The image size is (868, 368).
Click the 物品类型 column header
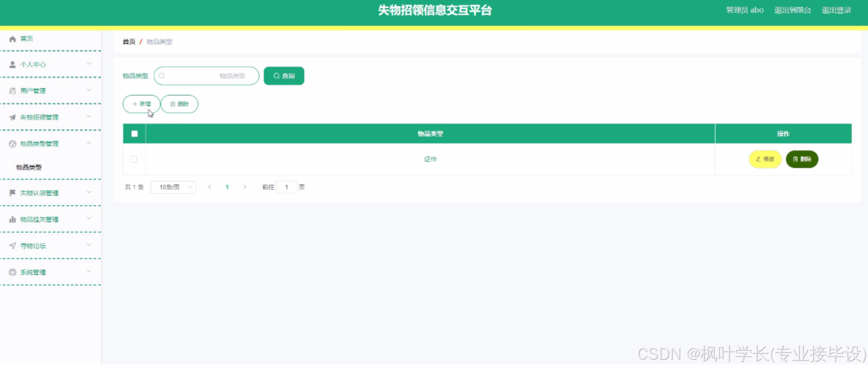coord(430,134)
